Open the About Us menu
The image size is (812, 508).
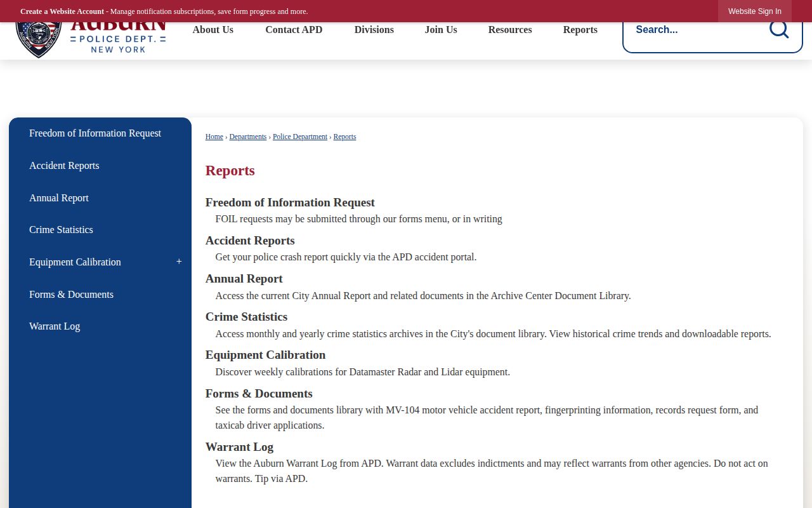click(x=213, y=30)
